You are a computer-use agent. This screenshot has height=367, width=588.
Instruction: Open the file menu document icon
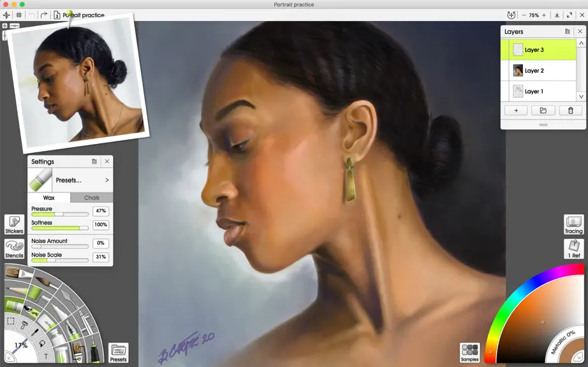tap(57, 15)
